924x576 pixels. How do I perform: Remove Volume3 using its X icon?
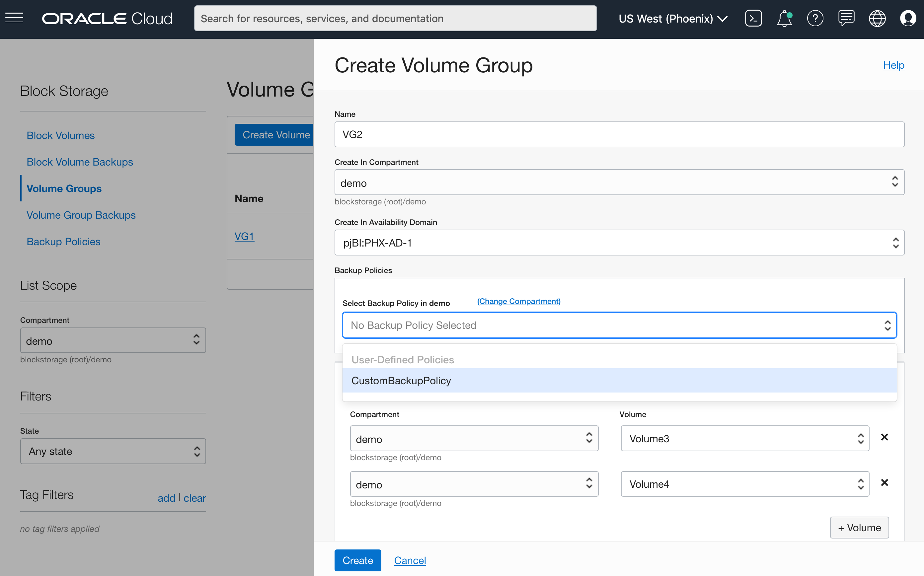click(x=885, y=437)
